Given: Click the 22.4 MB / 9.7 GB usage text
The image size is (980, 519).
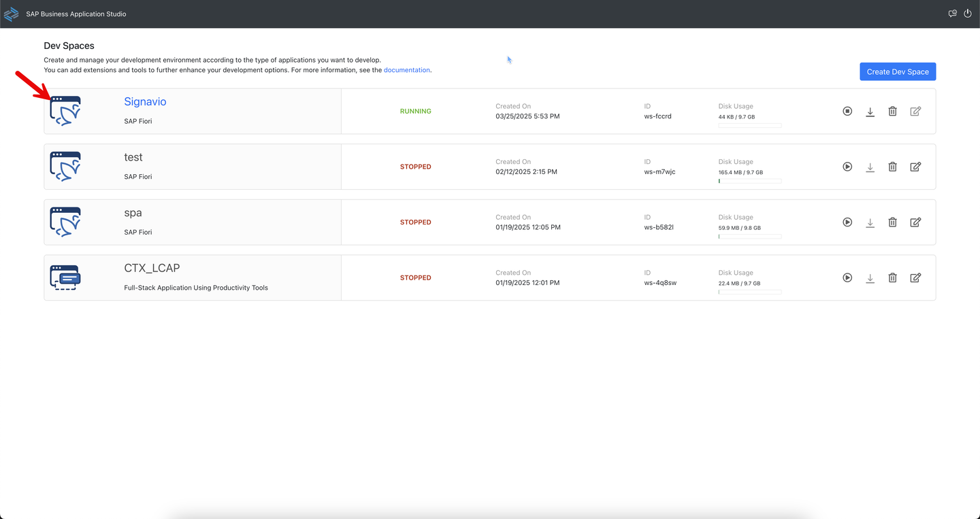Looking at the screenshot, I should [739, 284].
